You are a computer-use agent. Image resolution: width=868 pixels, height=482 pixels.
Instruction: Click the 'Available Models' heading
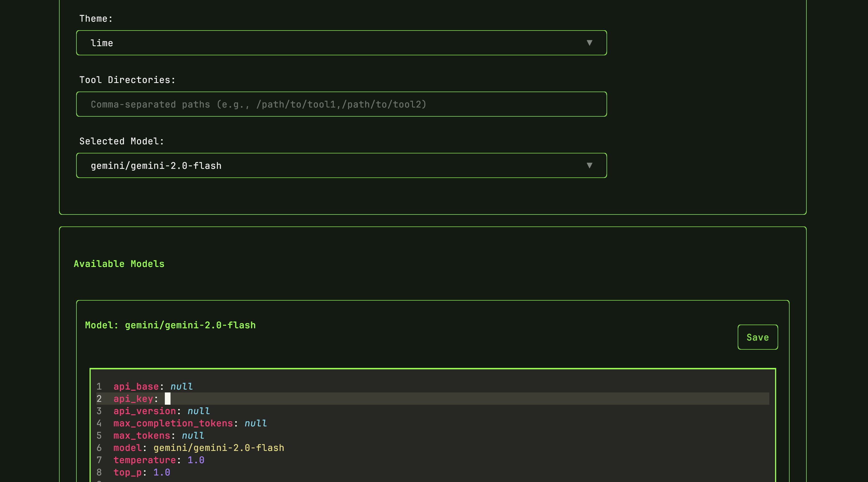119,264
